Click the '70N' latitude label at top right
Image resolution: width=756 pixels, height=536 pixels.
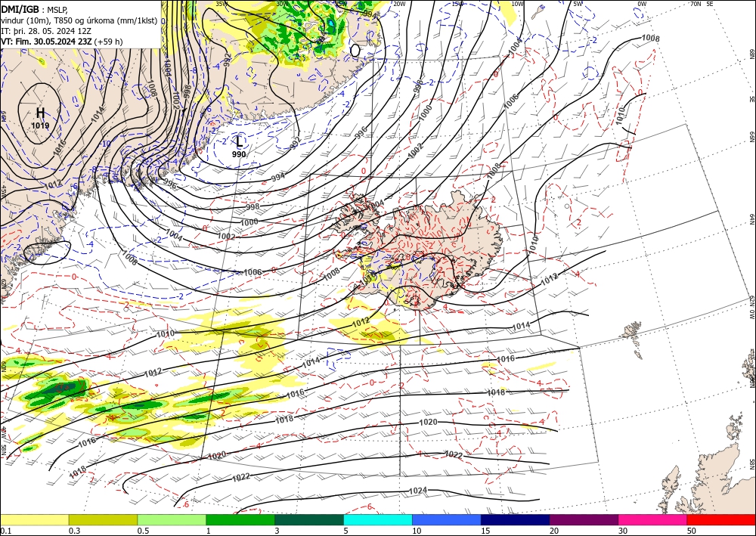[x=696, y=4]
